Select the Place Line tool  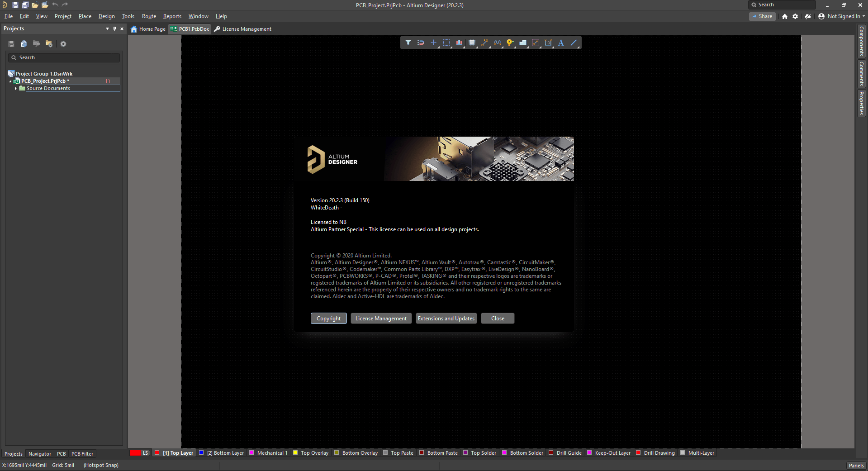coord(574,43)
